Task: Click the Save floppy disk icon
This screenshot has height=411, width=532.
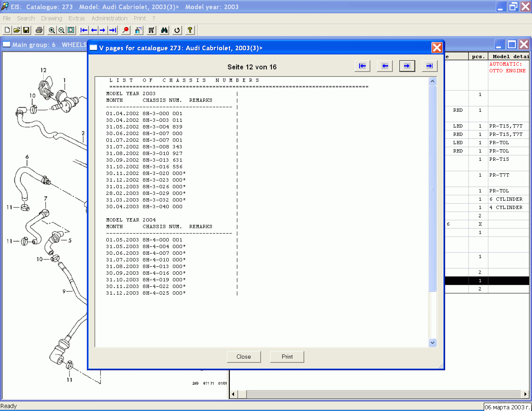Action: (26, 30)
